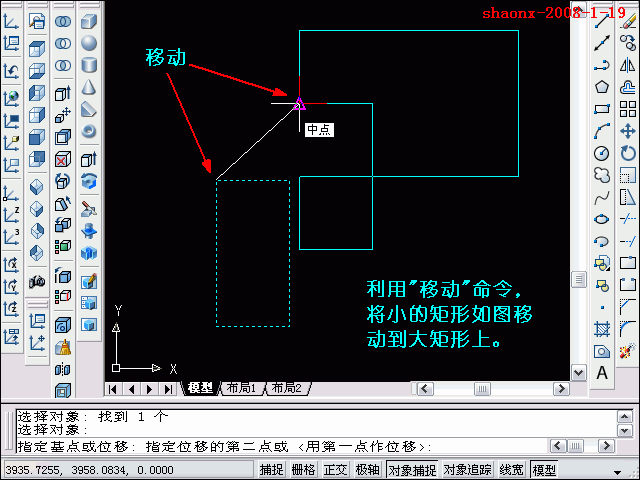This screenshot has height=480, width=640.
Task: Select the Mirror tool
Action: [x=628, y=65]
